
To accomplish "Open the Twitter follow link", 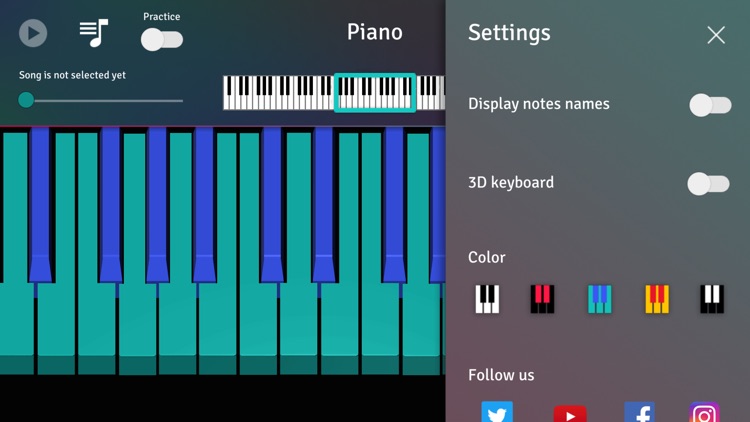I will (497, 412).
